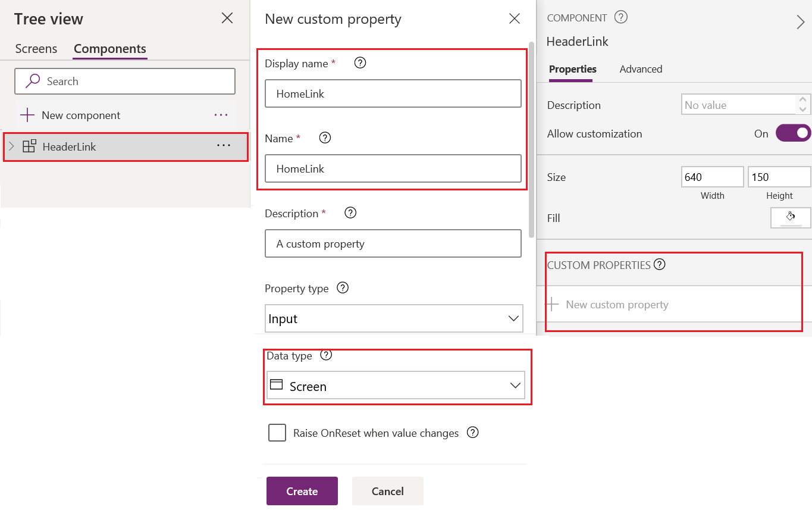The height and width of the screenshot is (510, 812).
Task: Check Raise OnReset when value changes
Action: pyautogui.click(x=277, y=433)
